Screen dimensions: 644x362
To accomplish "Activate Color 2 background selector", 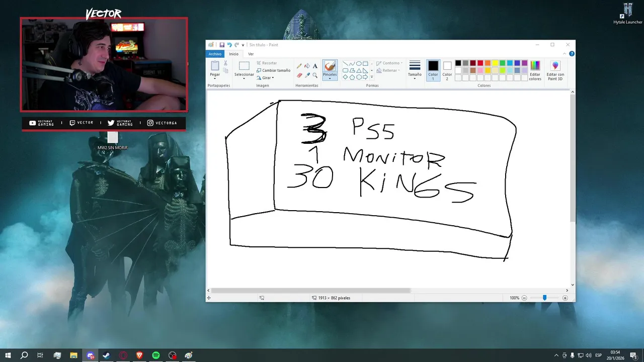I will tap(447, 70).
